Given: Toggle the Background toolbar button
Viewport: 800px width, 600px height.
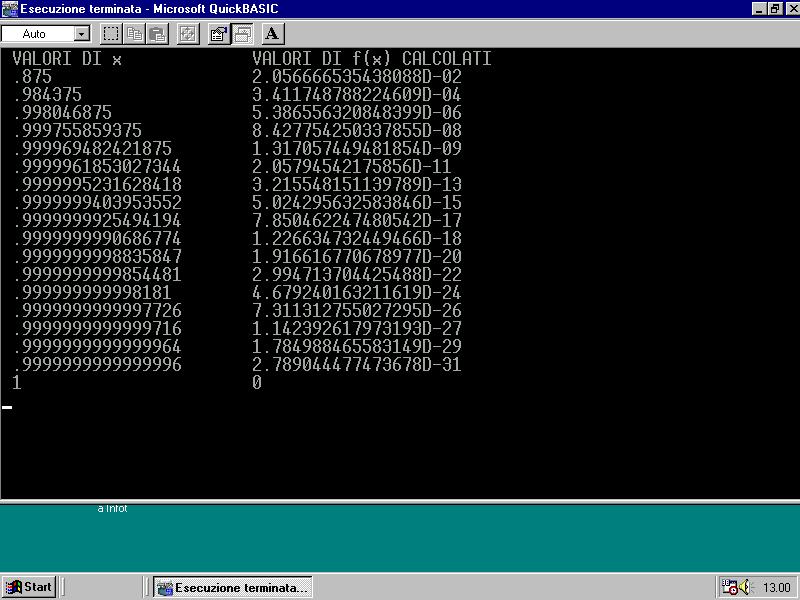Looking at the screenshot, I should coord(242,34).
